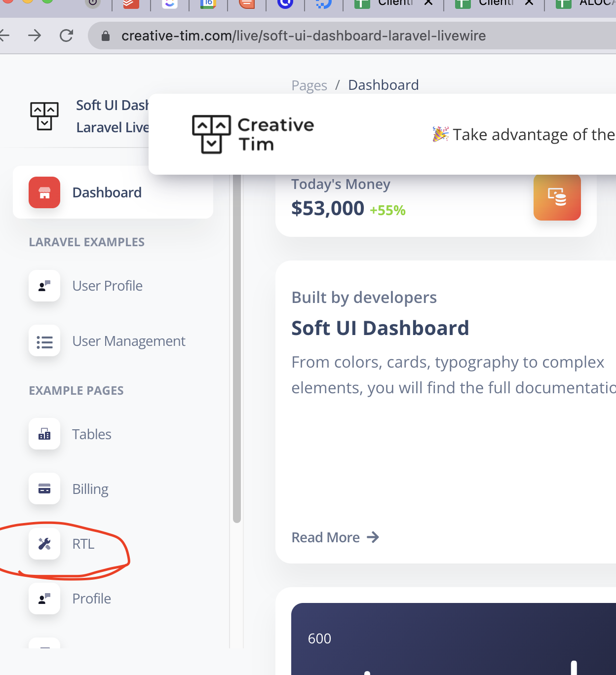Click the User Management list icon
Screen dimensions: 616x675
coord(44,341)
